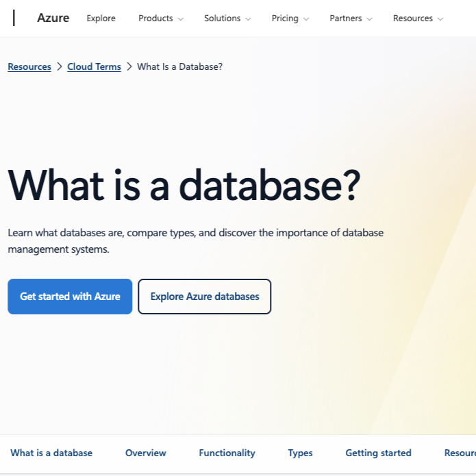Go to Cloud Terms breadcrumb link
476x476 pixels.
[x=94, y=66]
